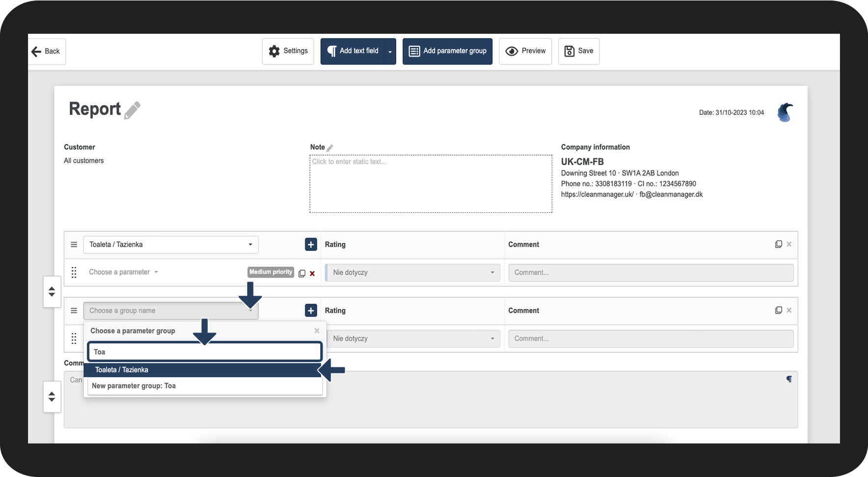Click the Add parameter group button

[448, 51]
